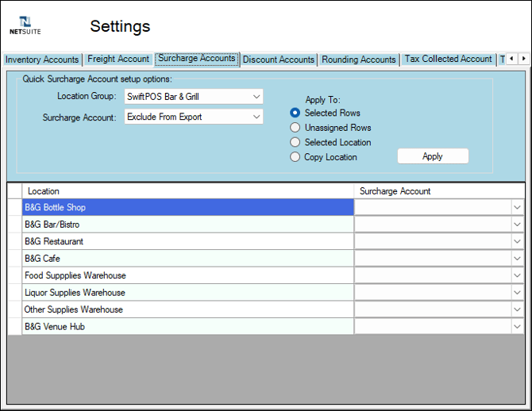Open surcharge dropdown for Other Supplies Warehouse
The image size is (532, 411).
[x=517, y=309]
